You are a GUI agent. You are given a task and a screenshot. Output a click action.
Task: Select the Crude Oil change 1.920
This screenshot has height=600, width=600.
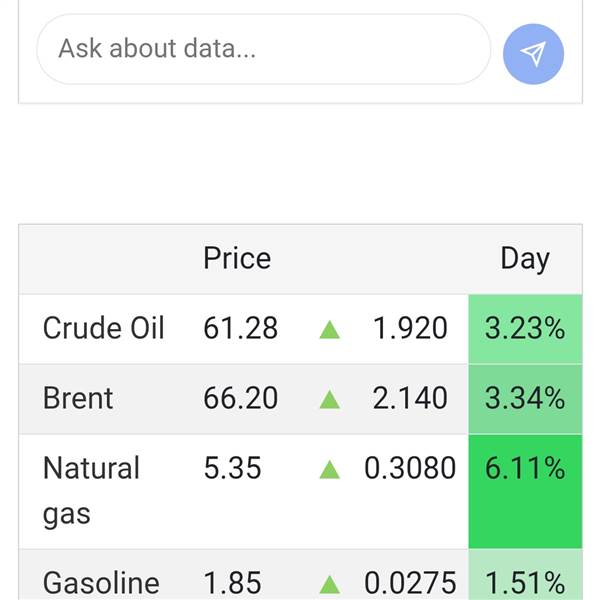tap(410, 328)
